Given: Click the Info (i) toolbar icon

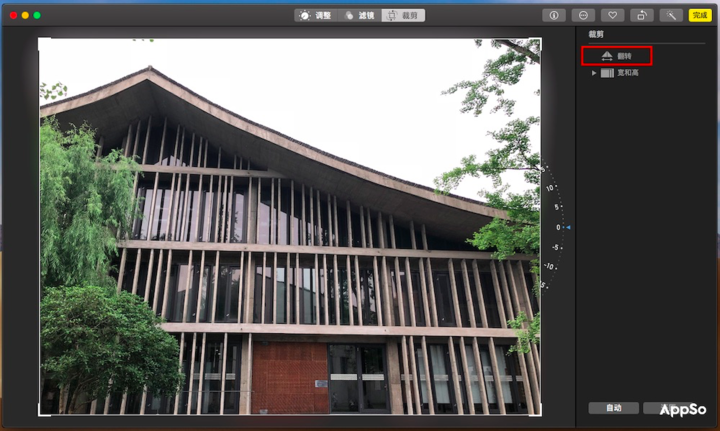Looking at the screenshot, I should coord(552,15).
